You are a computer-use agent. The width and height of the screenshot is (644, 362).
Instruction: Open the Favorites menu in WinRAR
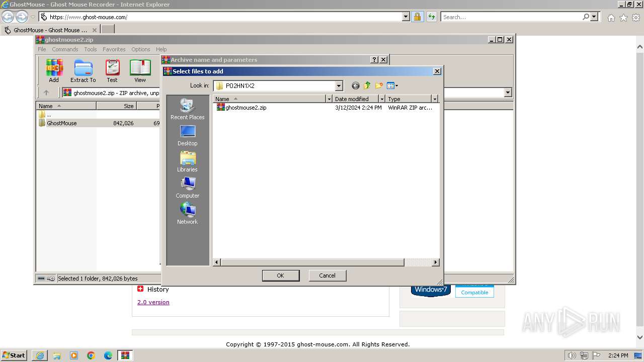tap(114, 49)
